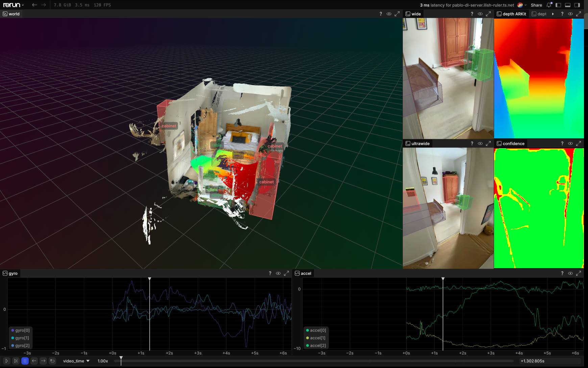The height and width of the screenshot is (368, 588).
Task: Open help for the wide view
Action: point(472,14)
